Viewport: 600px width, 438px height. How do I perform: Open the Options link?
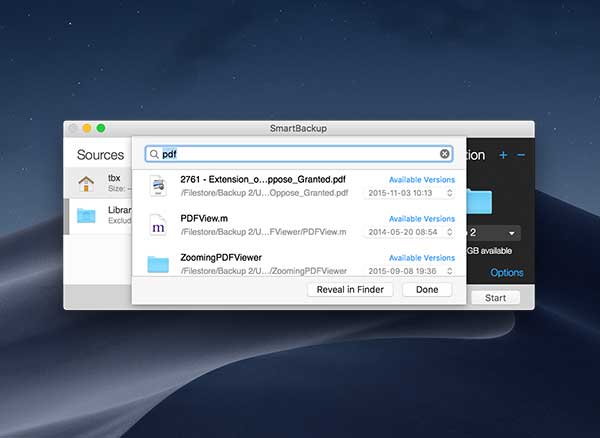click(507, 272)
